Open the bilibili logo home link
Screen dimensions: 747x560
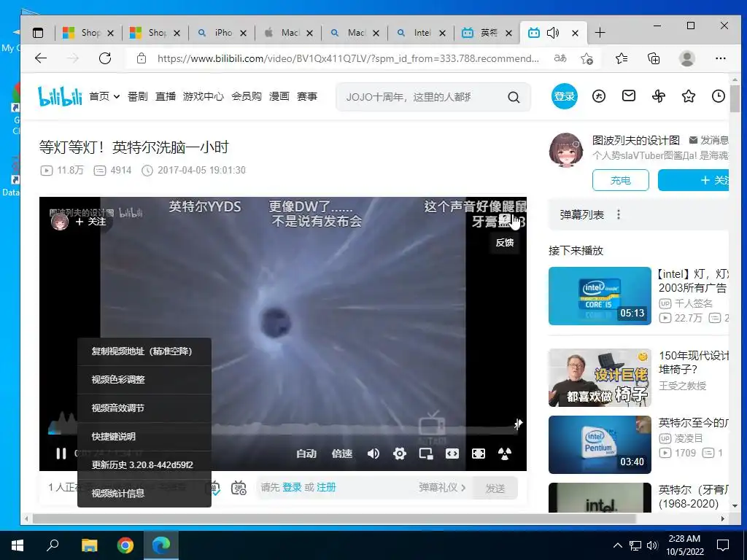click(60, 96)
